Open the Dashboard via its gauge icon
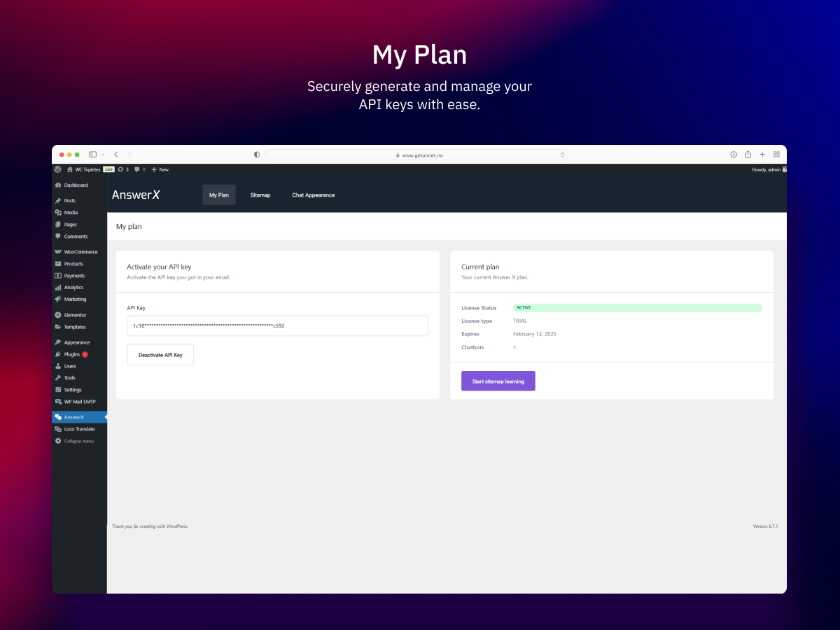Screen dimensions: 840x630 tap(58, 185)
